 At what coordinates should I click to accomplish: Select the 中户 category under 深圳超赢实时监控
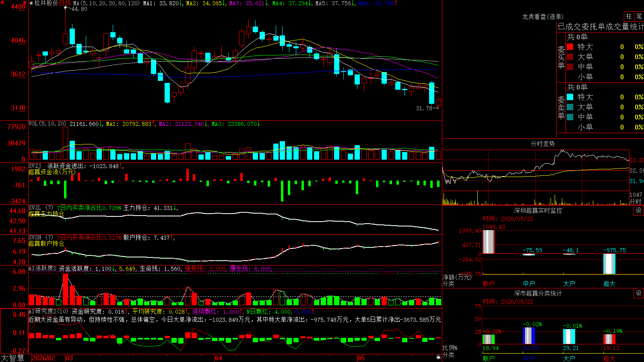click(x=529, y=284)
